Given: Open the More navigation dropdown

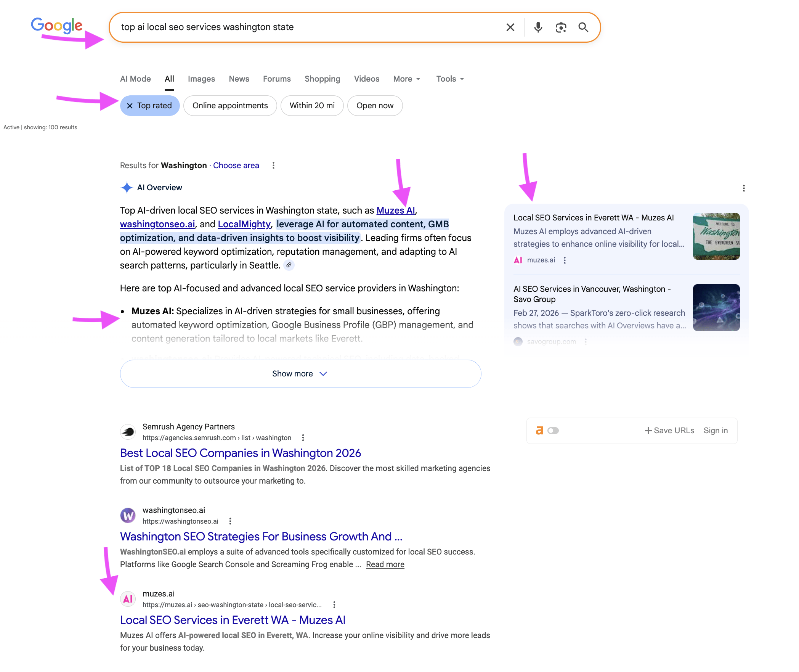Looking at the screenshot, I should coord(406,79).
